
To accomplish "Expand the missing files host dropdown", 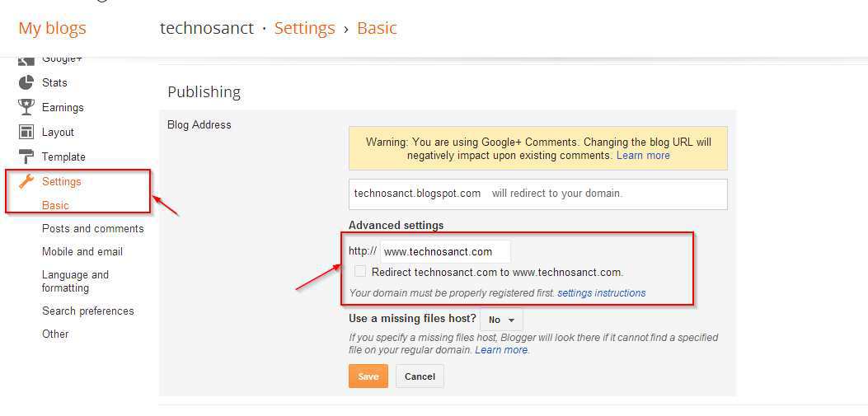I will pyautogui.click(x=501, y=320).
